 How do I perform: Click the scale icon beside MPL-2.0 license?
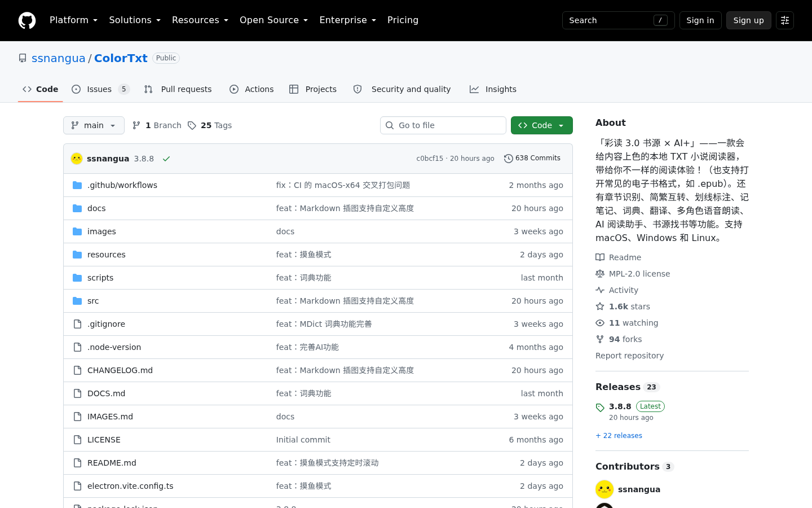pyautogui.click(x=600, y=274)
